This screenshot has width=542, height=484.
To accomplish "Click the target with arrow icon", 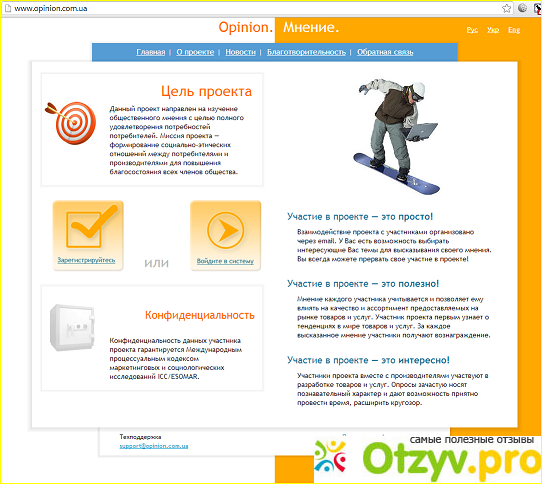I will tap(71, 123).
